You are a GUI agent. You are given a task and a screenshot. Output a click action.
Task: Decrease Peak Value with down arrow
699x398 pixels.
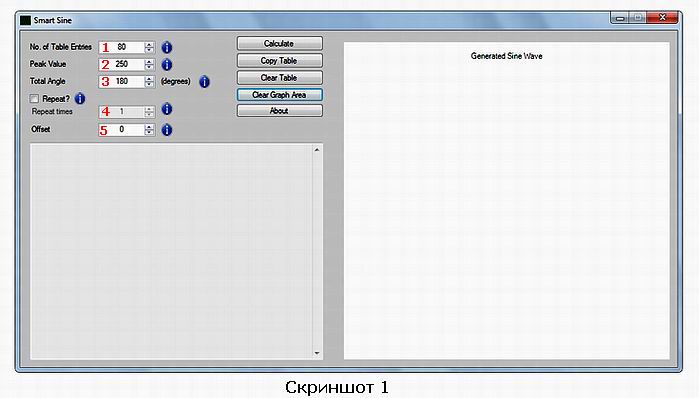149,67
